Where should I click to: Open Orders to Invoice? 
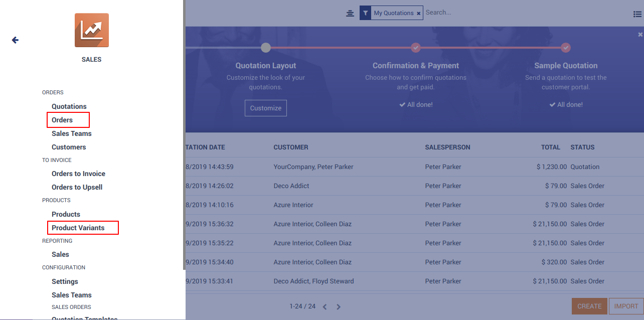tap(78, 174)
